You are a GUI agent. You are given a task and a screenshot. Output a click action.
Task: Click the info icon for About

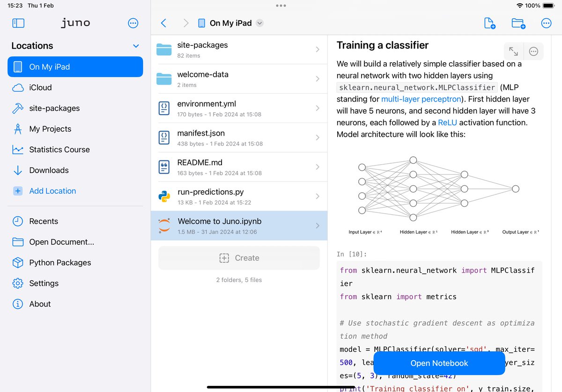pyautogui.click(x=18, y=304)
